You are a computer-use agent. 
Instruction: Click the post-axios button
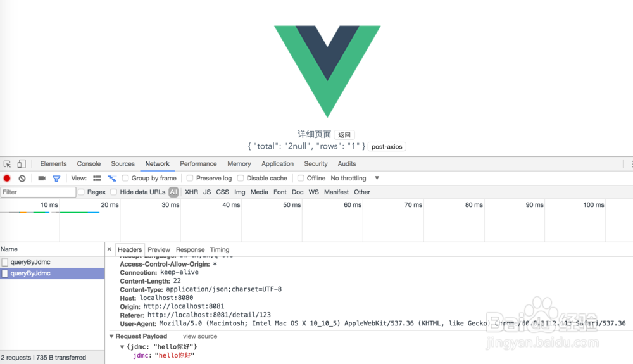(387, 147)
